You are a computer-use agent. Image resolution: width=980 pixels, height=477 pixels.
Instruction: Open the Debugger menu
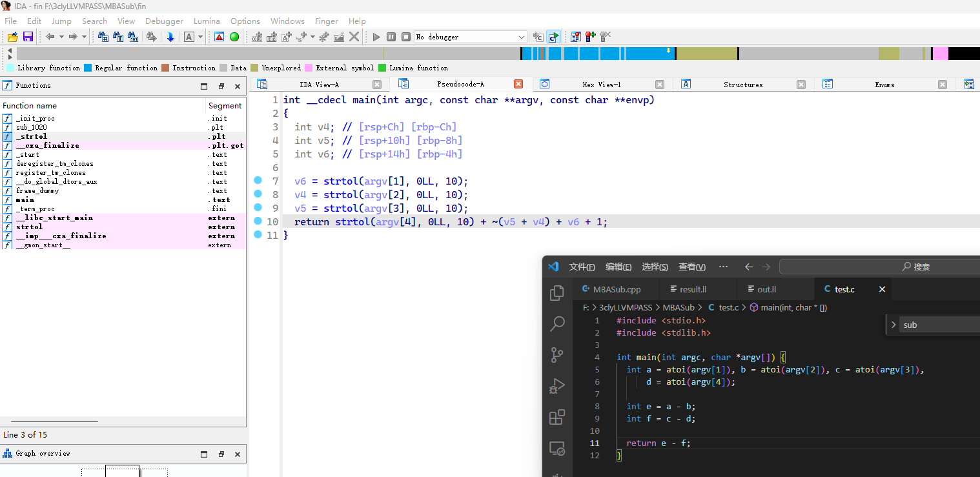pyautogui.click(x=164, y=21)
